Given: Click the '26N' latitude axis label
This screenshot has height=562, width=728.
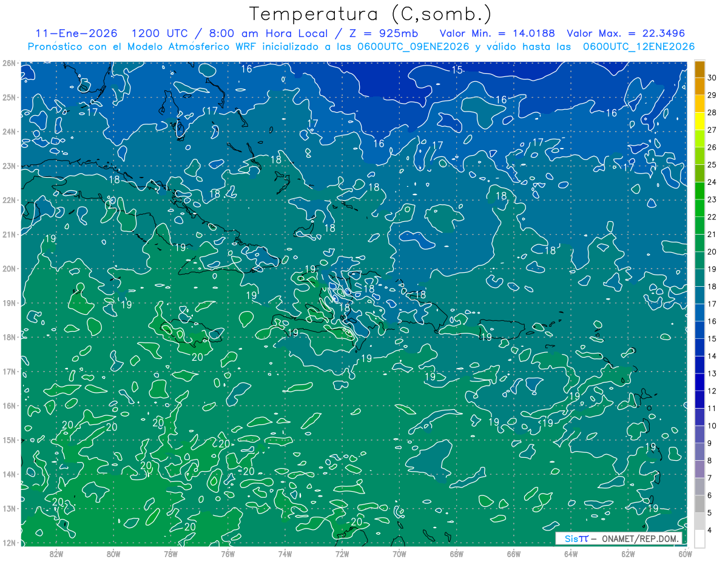Looking at the screenshot, I should click(x=9, y=63).
